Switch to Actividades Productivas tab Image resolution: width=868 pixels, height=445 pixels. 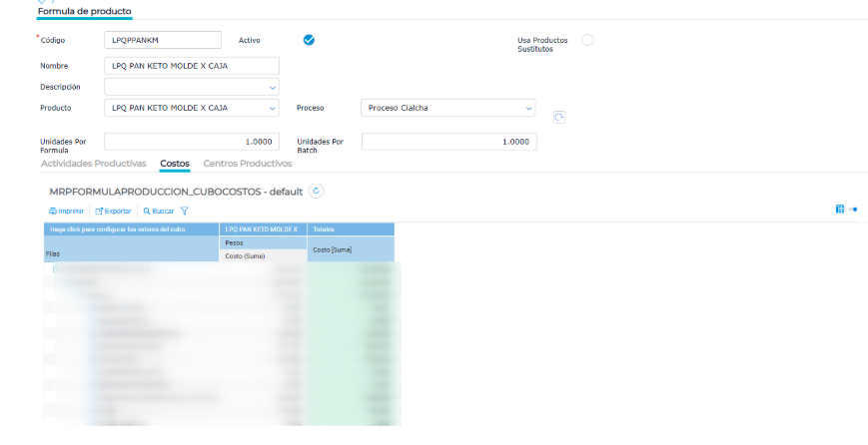(93, 163)
